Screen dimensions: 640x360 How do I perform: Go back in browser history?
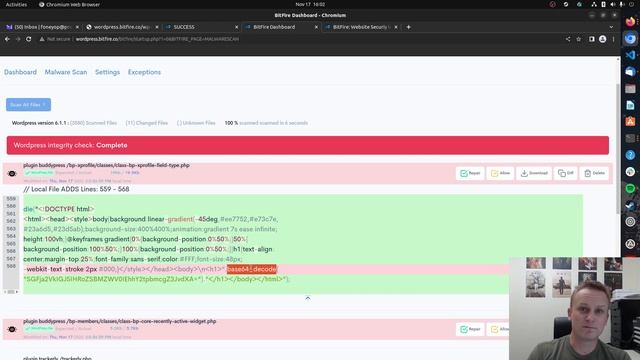7,39
